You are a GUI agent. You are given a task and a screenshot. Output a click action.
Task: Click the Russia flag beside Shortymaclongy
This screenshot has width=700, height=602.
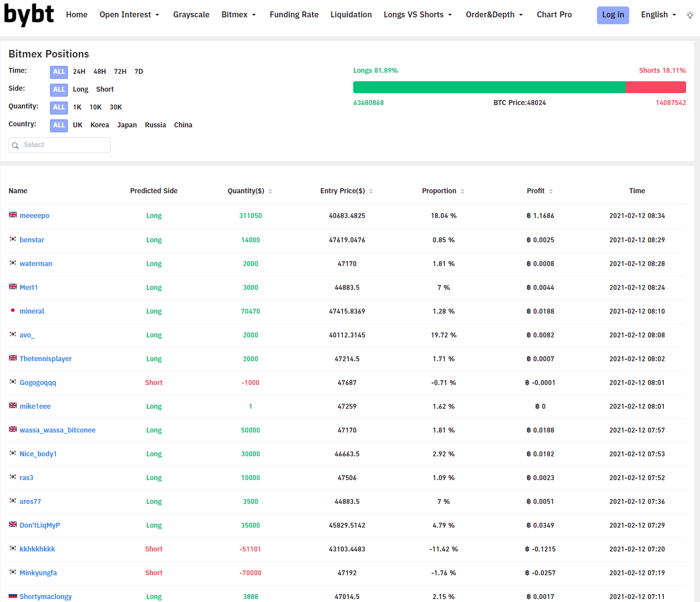point(13,596)
